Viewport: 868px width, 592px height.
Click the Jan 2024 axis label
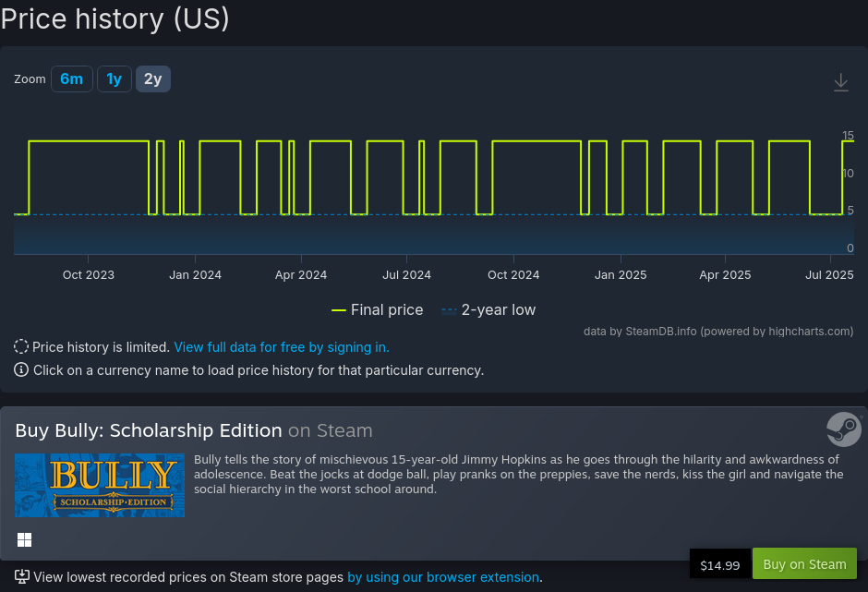[196, 274]
